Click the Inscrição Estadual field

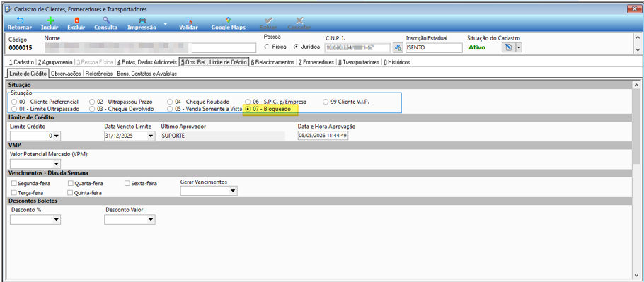click(x=434, y=47)
